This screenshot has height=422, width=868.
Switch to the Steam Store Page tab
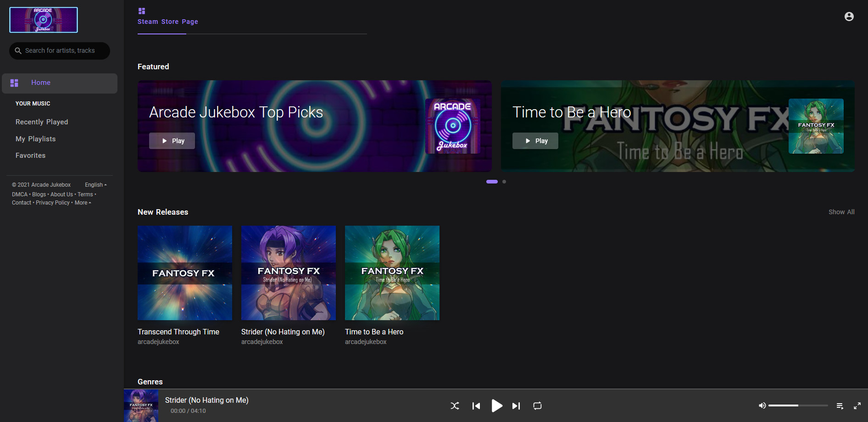tap(167, 21)
